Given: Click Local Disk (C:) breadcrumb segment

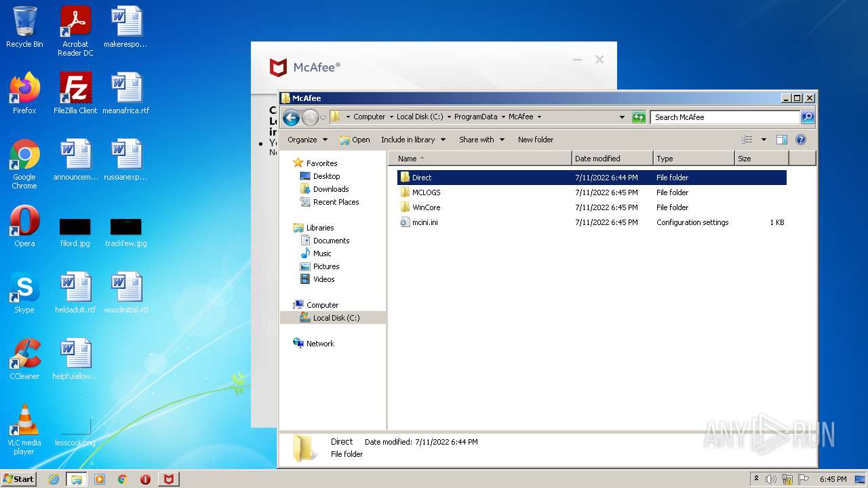Looking at the screenshot, I should pyautogui.click(x=420, y=117).
